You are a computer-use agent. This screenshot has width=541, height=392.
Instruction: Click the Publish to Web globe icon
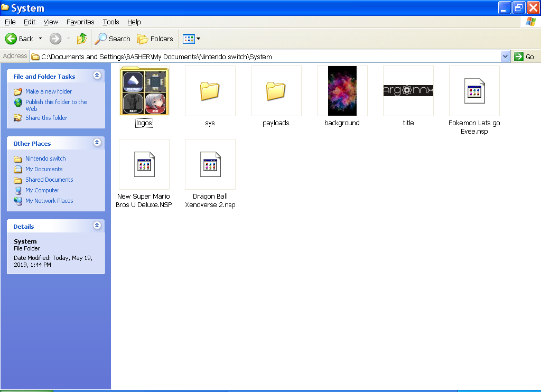pyautogui.click(x=18, y=102)
